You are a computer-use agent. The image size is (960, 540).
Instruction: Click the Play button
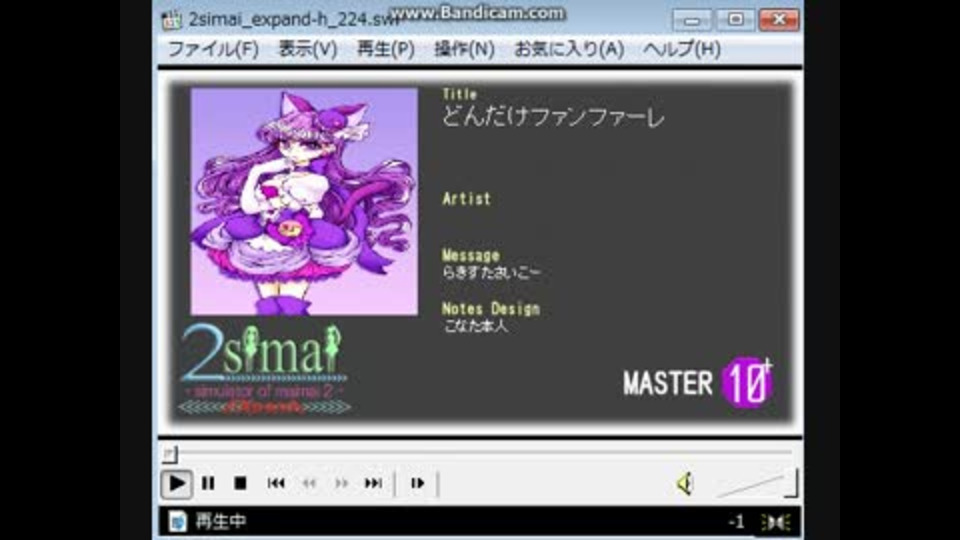click(176, 484)
